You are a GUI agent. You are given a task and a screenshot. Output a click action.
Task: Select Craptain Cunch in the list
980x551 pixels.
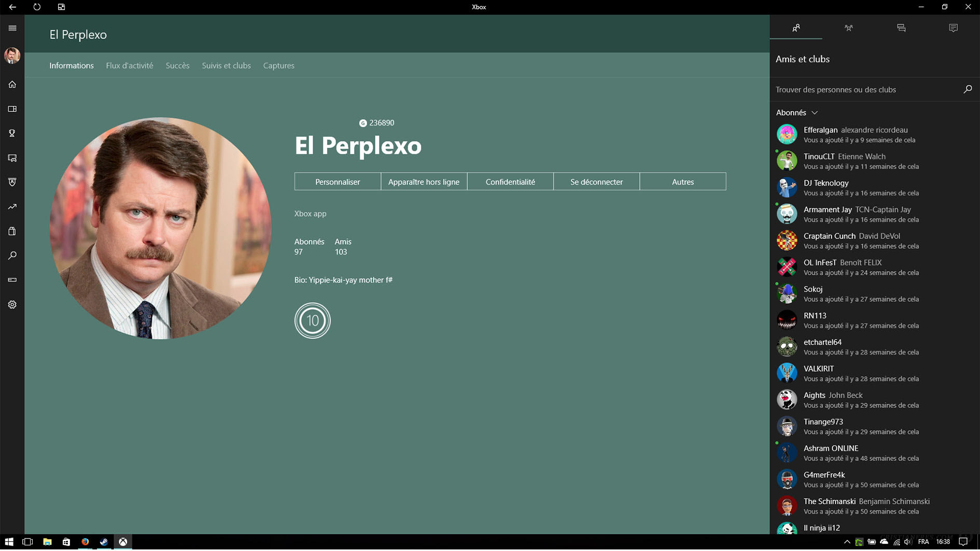click(x=875, y=241)
